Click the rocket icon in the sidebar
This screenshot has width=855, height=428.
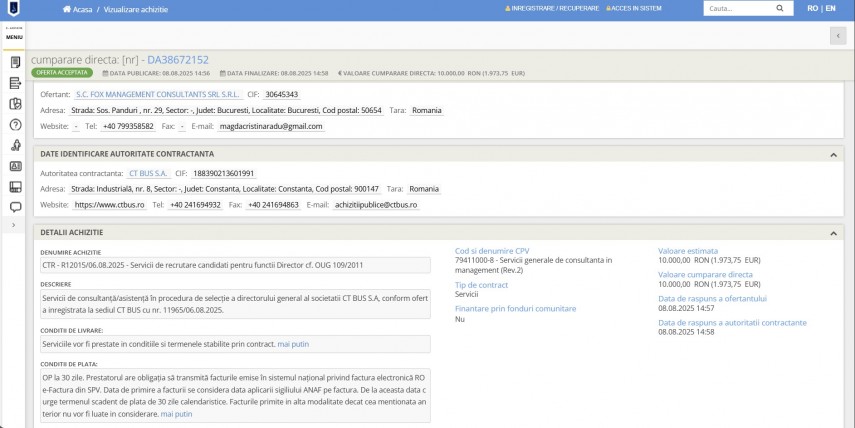tap(15, 145)
